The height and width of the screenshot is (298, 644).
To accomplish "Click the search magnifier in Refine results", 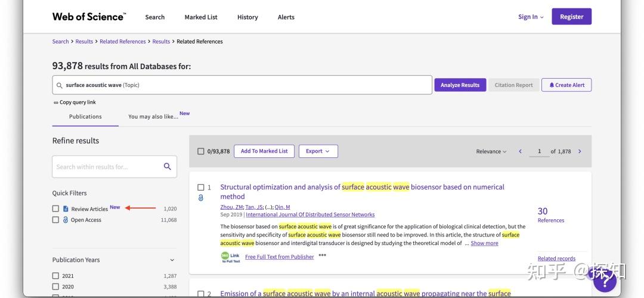I will pos(168,167).
